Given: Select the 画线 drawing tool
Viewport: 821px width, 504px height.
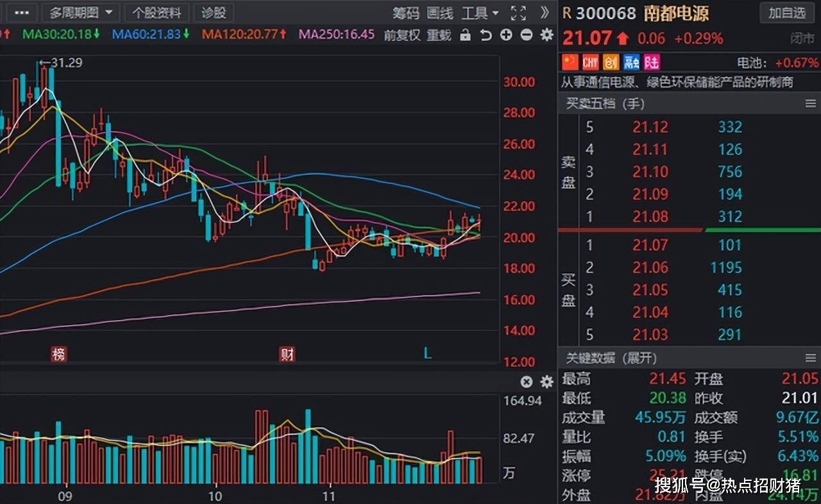Looking at the screenshot, I should coord(440,13).
